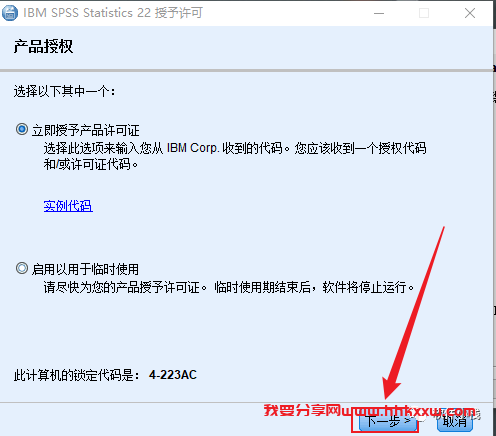Click the label '此计算机的锁定代码是:'

[77, 375]
